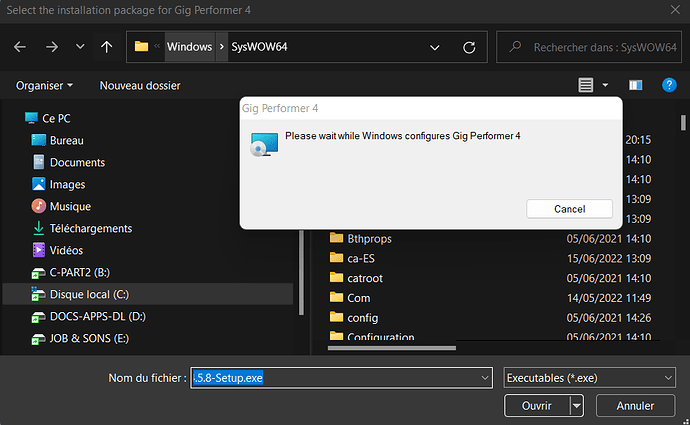Go forward with the right arrow
The width and height of the screenshot is (690, 425).
click(x=52, y=47)
